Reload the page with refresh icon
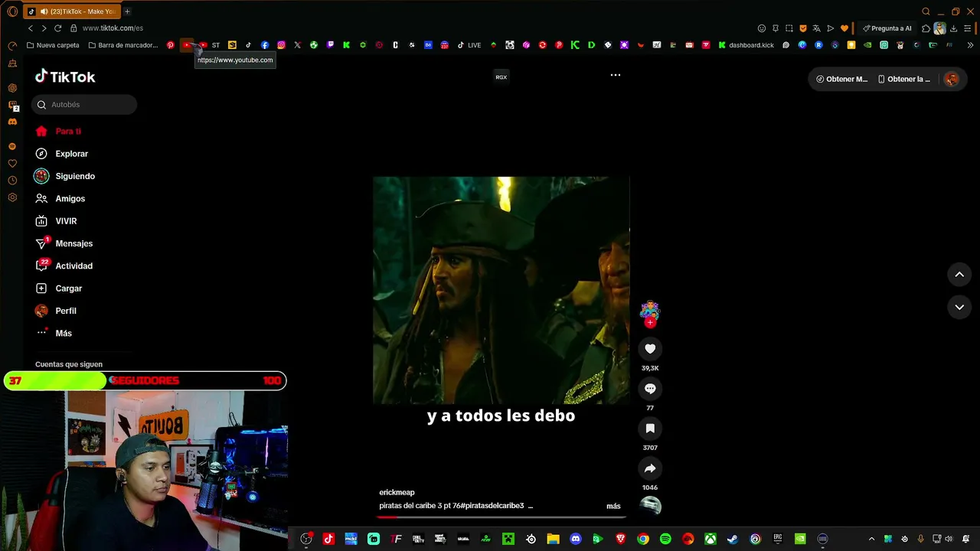 click(x=57, y=28)
